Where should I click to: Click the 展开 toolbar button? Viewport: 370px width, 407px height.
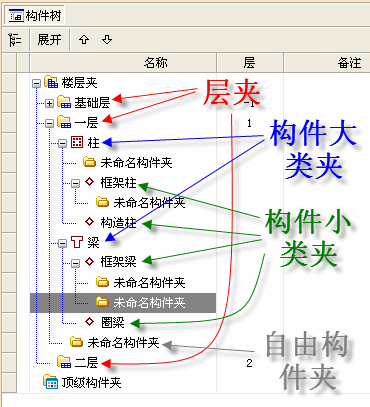pos(49,40)
